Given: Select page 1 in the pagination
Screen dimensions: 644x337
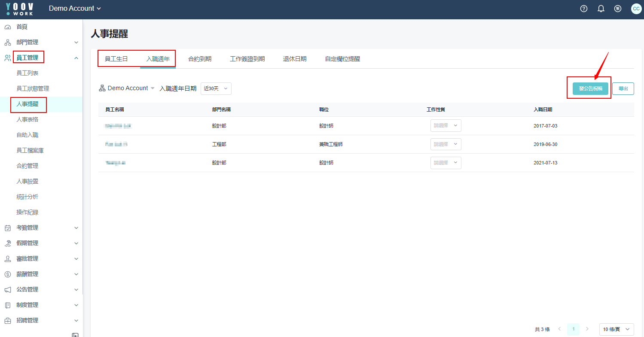Looking at the screenshot, I should 573,329.
